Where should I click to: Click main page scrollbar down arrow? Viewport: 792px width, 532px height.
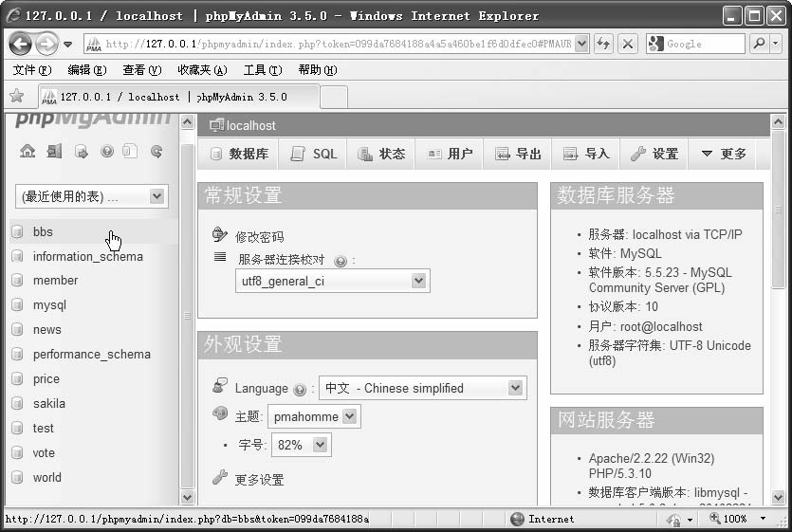point(779,497)
